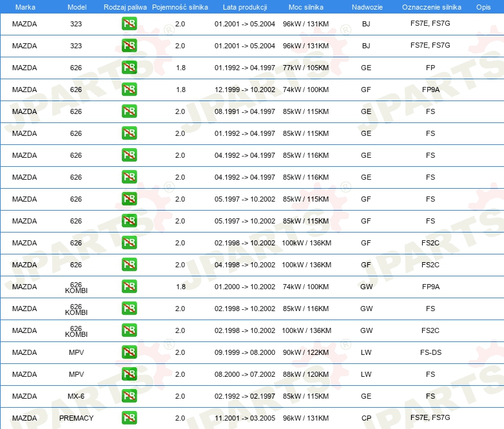Click the 90kW / 122KM power cell
Screen dimensions: 504x429
(x=305, y=352)
